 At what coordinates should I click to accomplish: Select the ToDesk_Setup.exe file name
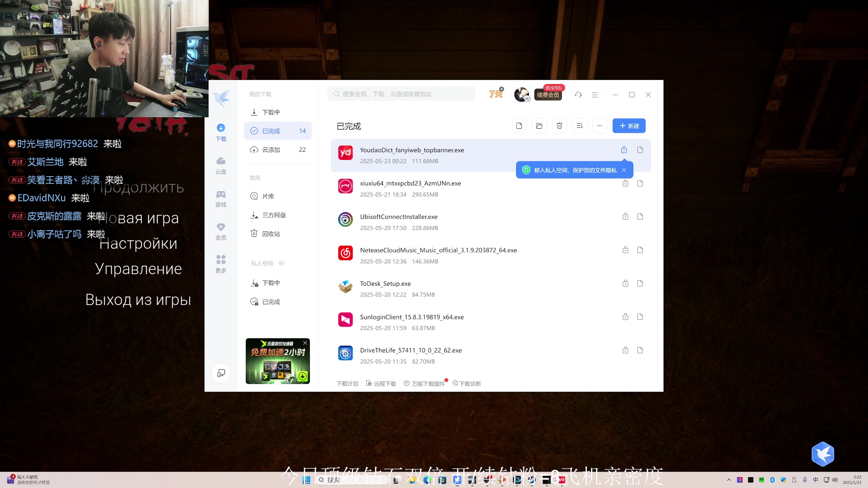coord(385,284)
